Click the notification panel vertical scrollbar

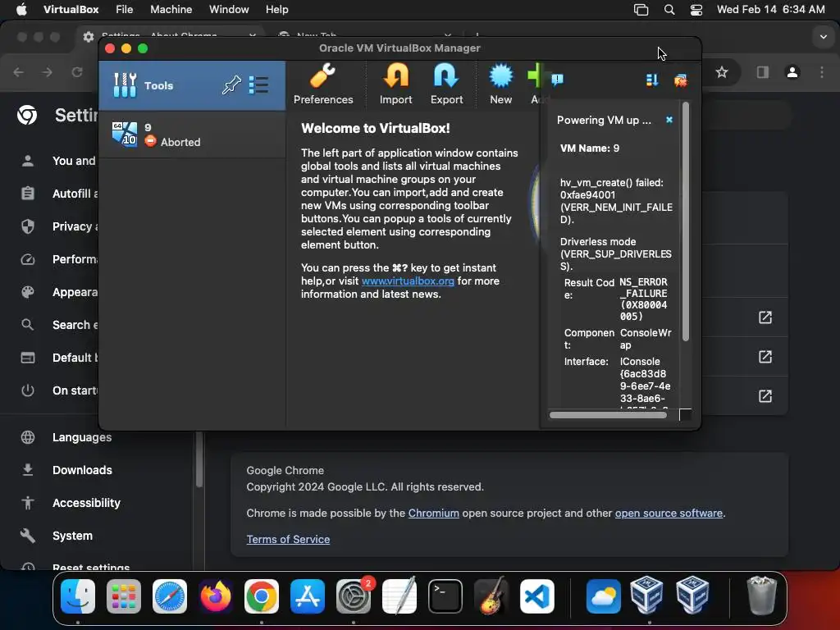pos(686,221)
